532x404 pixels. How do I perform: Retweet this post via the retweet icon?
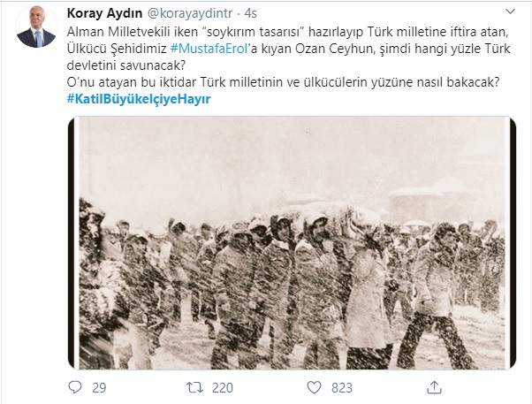tap(194, 387)
